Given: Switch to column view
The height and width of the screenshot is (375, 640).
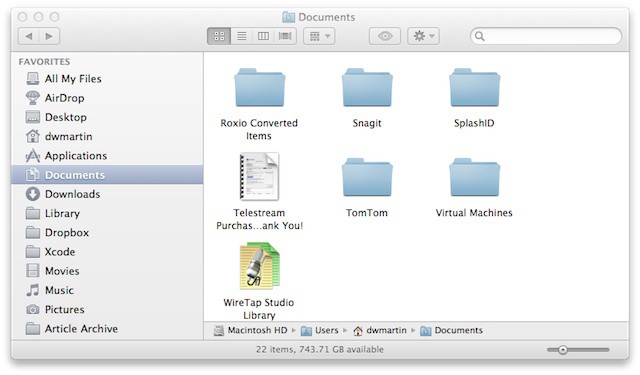Looking at the screenshot, I should tap(263, 36).
